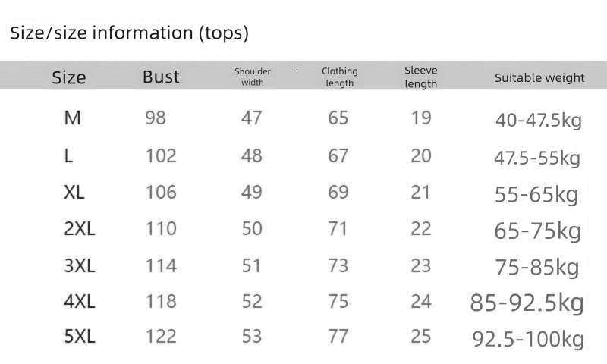Click the 40-47.5kg weight range
Screen dimensions: 607x364
539,121
